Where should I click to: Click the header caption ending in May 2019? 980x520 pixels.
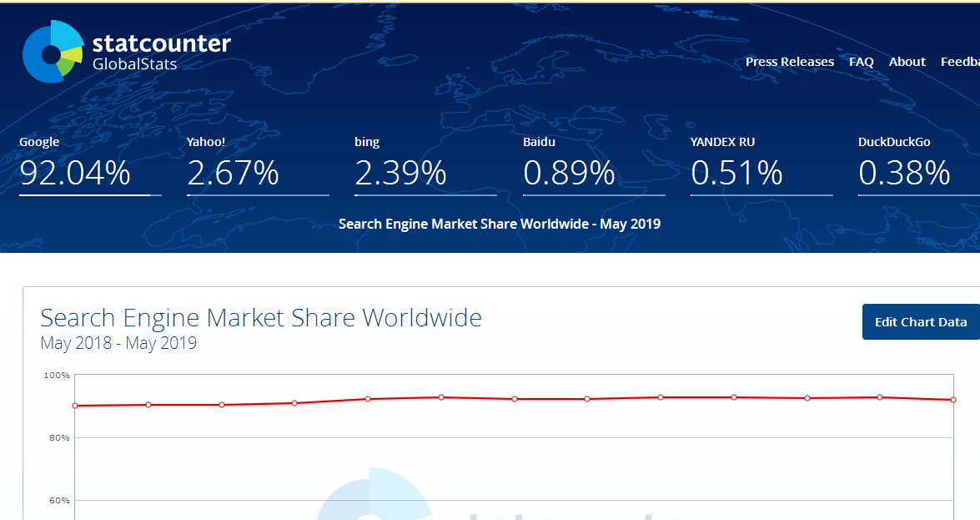(x=499, y=224)
